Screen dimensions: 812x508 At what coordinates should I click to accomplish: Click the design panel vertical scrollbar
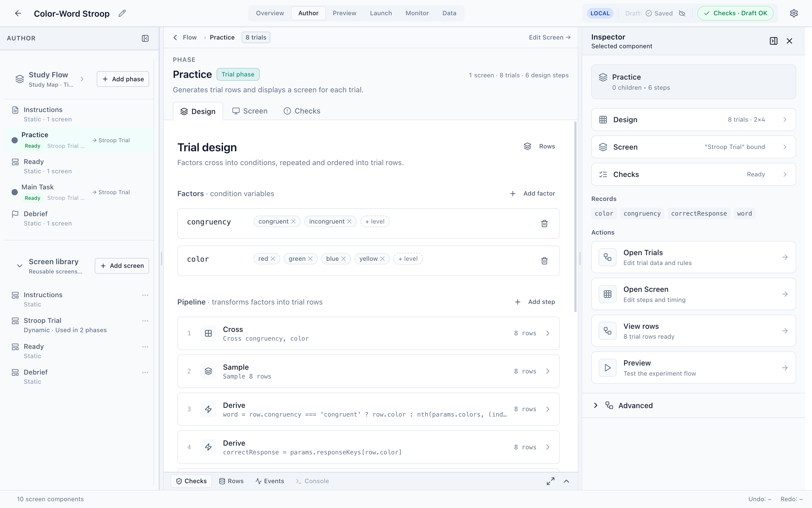(x=575, y=217)
